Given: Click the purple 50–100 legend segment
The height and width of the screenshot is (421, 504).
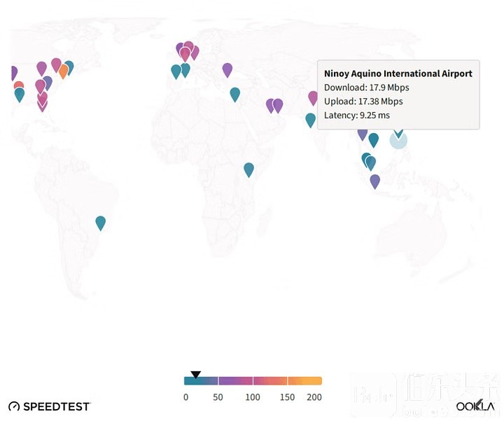Looking at the screenshot, I should pyautogui.click(x=235, y=381).
